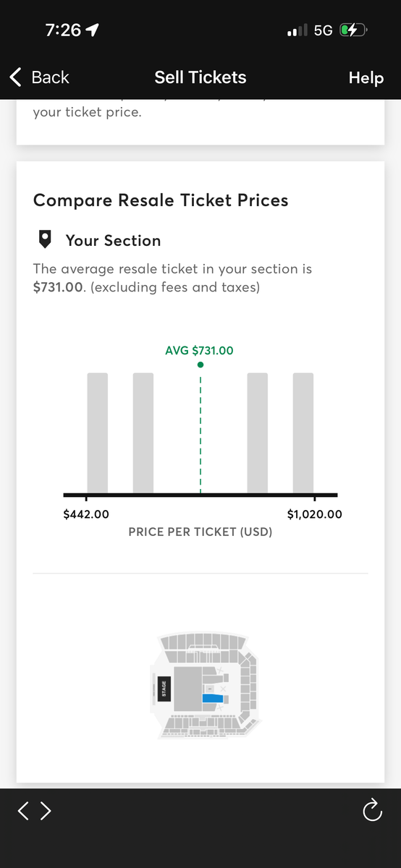Viewport: 401px width, 868px height.
Task: Tap the Back chevron arrow
Action: click(x=16, y=77)
